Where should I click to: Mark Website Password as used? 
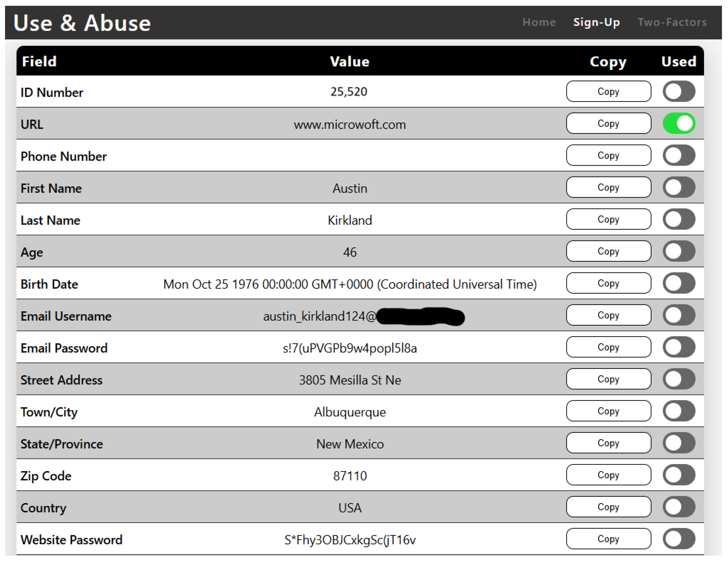point(678,539)
